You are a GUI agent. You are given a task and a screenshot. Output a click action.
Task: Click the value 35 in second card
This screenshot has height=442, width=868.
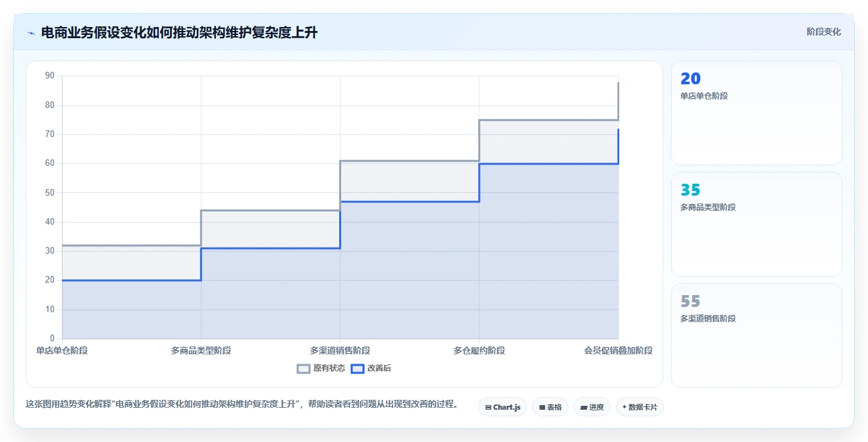coord(690,190)
